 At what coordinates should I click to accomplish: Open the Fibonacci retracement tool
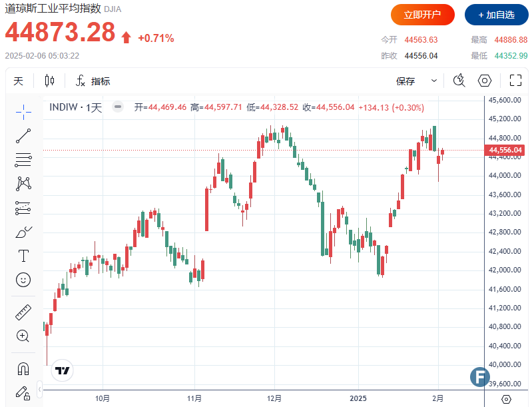click(x=23, y=160)
